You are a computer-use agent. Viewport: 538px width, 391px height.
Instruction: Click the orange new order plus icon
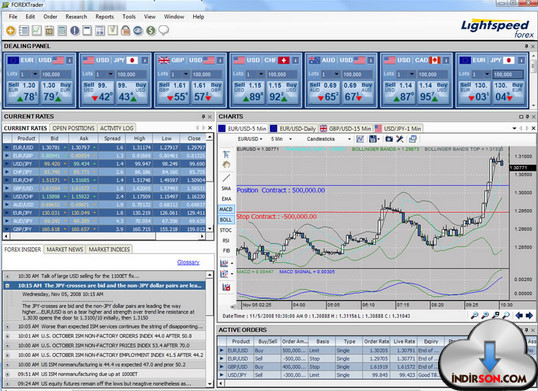[11, 31]
